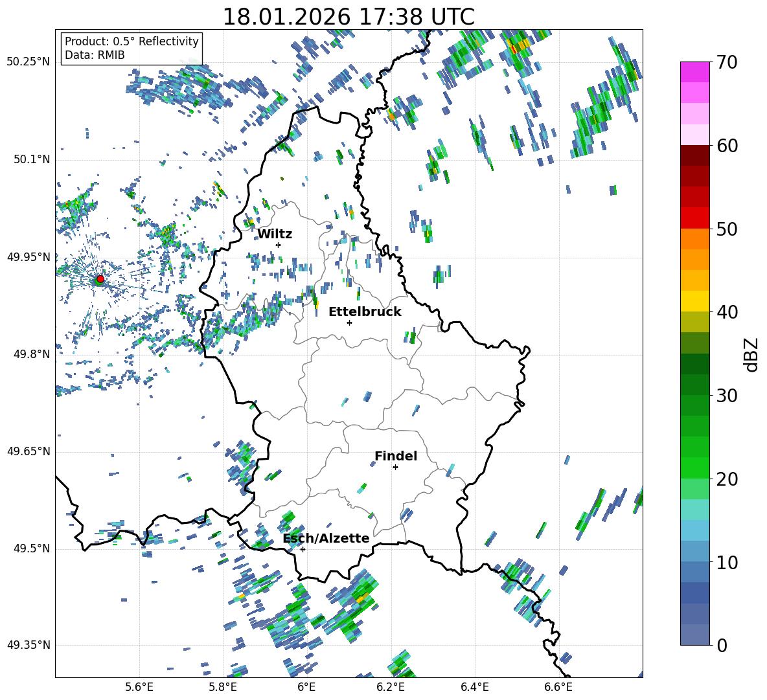Screen dimensions: 767x700
Task: Click the magenta color band near 70 dBZ
Action: [x=694, y=72]
